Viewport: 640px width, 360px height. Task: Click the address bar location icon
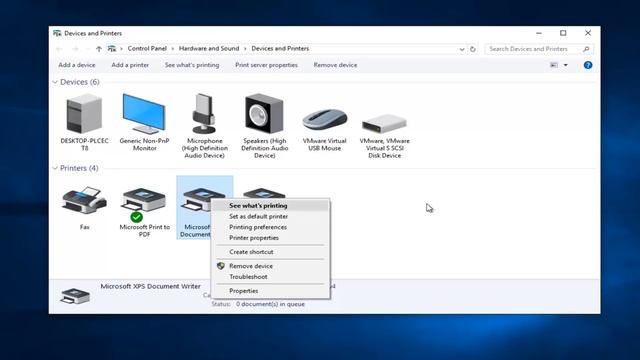pyautogui.click(x=112, y=49)
